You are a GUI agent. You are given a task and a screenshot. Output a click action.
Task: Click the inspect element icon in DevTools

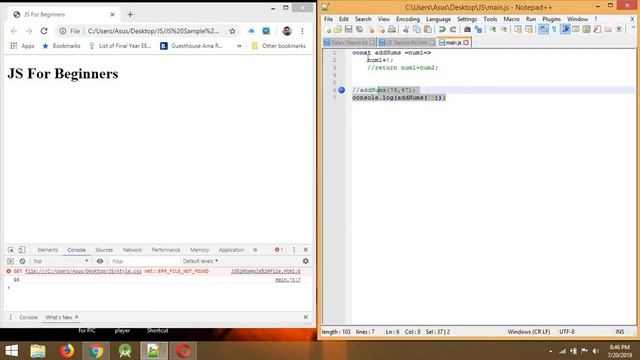pyautogui.click(x=11, y=250)
